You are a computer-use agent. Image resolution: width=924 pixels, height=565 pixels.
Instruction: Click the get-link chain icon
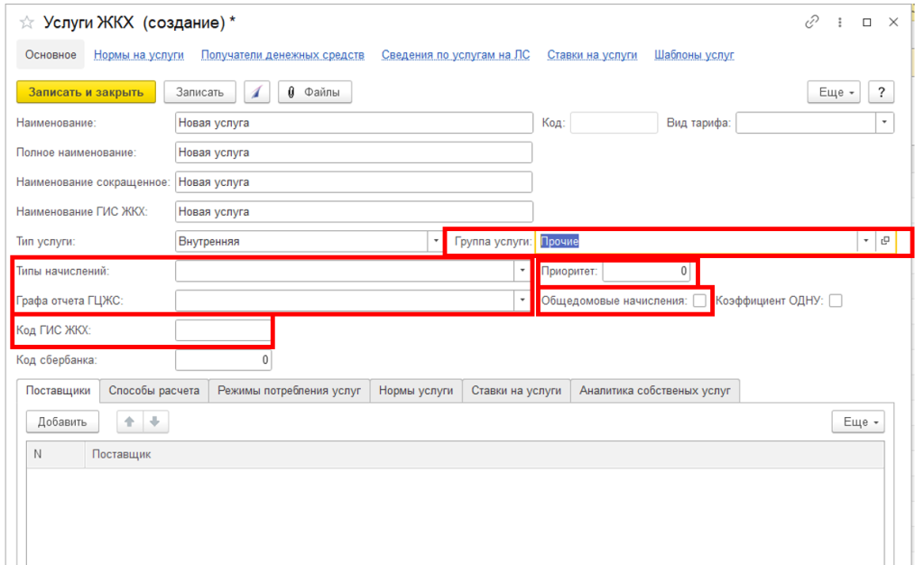point(812,22)
